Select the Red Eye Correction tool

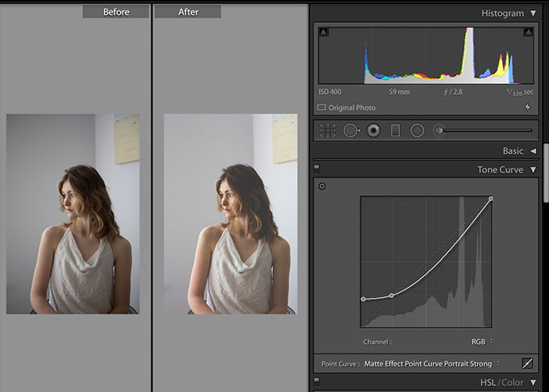pyautogui.click(x=373, y=131)
